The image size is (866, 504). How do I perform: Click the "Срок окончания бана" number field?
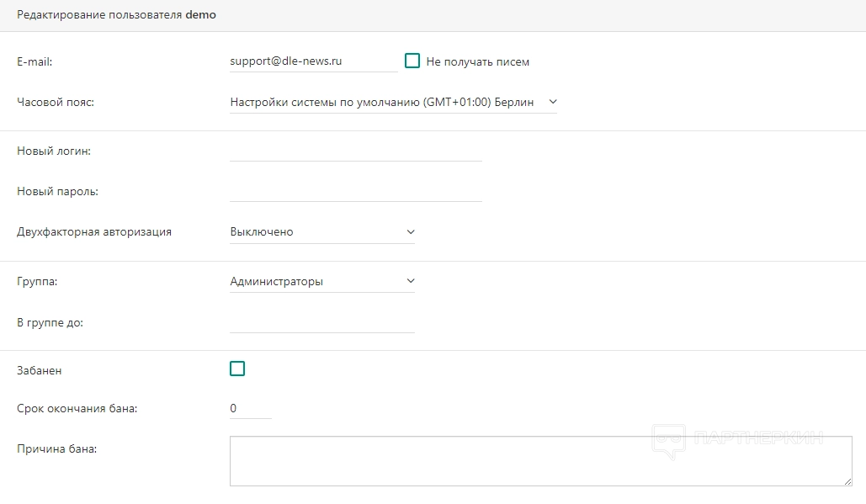(250, 409)
